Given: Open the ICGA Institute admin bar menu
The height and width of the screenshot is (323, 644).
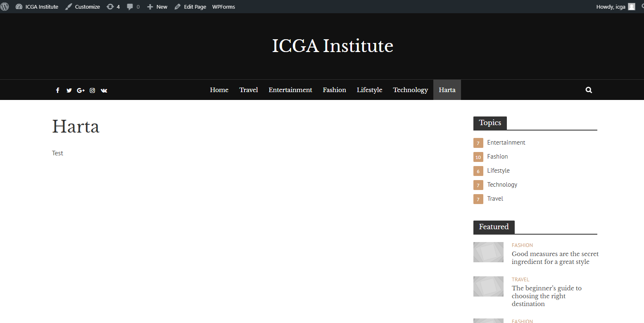Looking at the screenshot, I should (37, 7).
